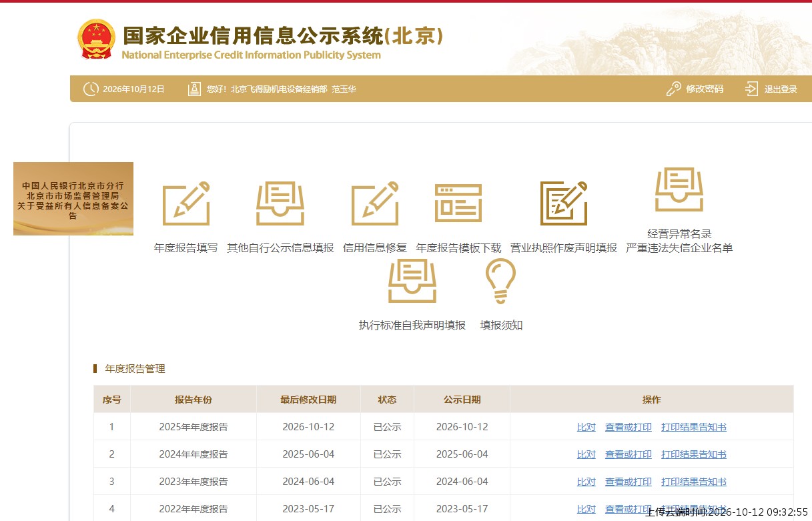812x521 pixels.
Task: Click 序号 column header
Action: (111, 400)
